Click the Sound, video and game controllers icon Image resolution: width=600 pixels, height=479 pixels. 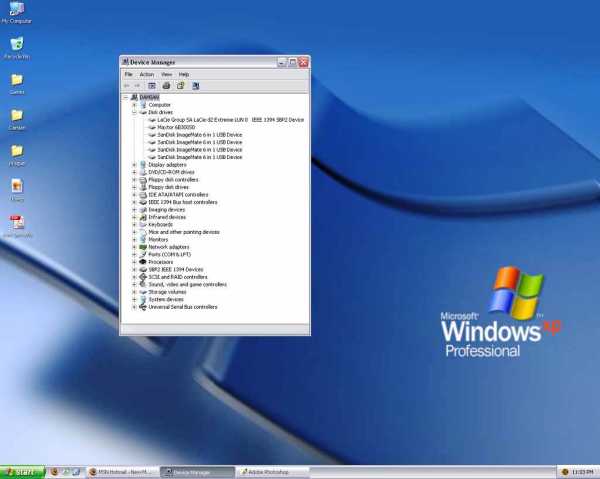click(x=143, y=284)
